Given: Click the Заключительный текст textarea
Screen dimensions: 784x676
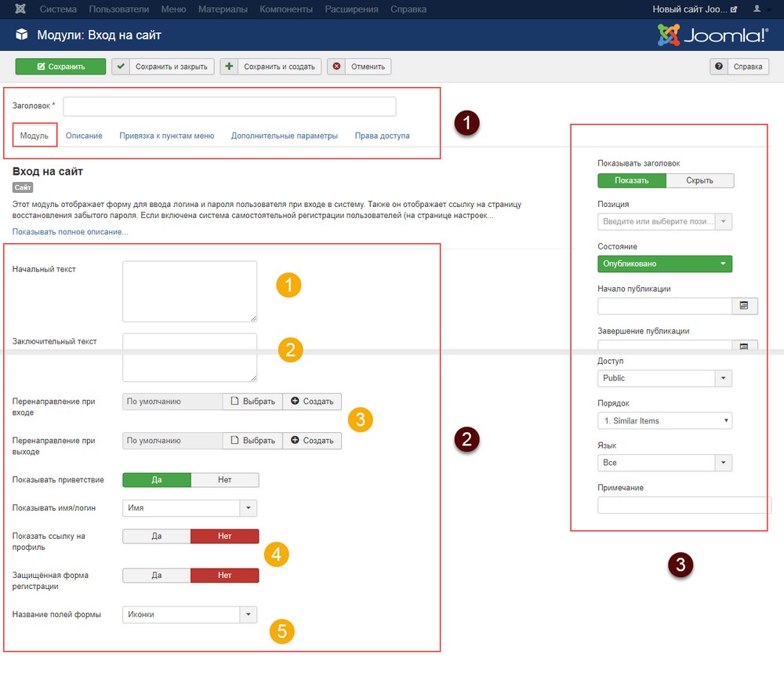Looking at the screenshot, I should 190,358.
